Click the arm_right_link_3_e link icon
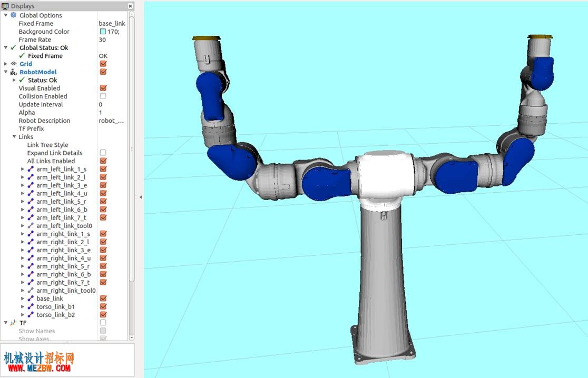 click(31, 250)
